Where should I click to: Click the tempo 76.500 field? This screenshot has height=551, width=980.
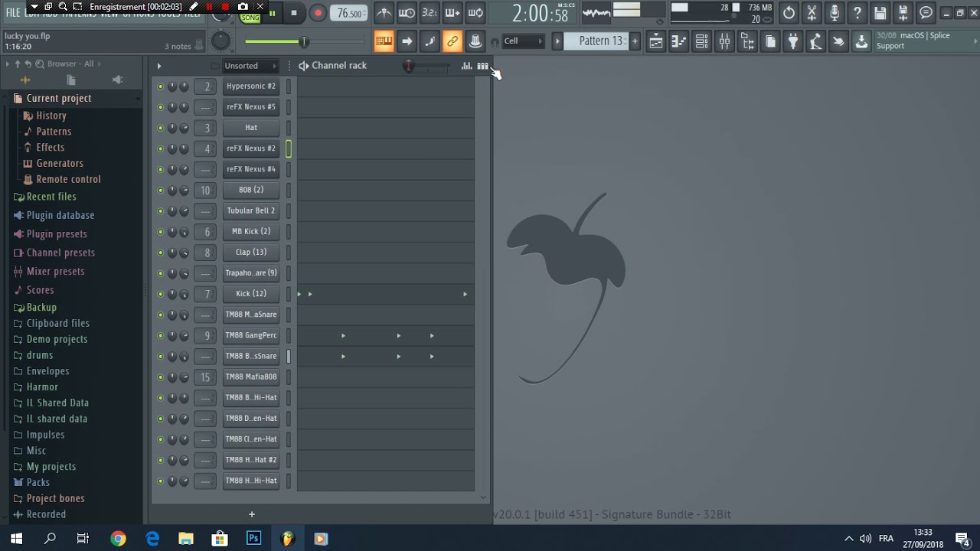tap(350, 13)
